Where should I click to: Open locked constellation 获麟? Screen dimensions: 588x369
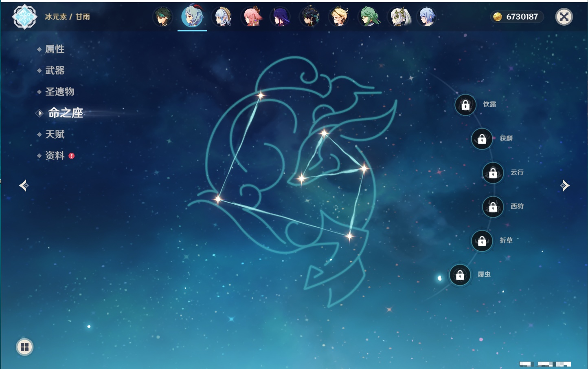(482, 139)
